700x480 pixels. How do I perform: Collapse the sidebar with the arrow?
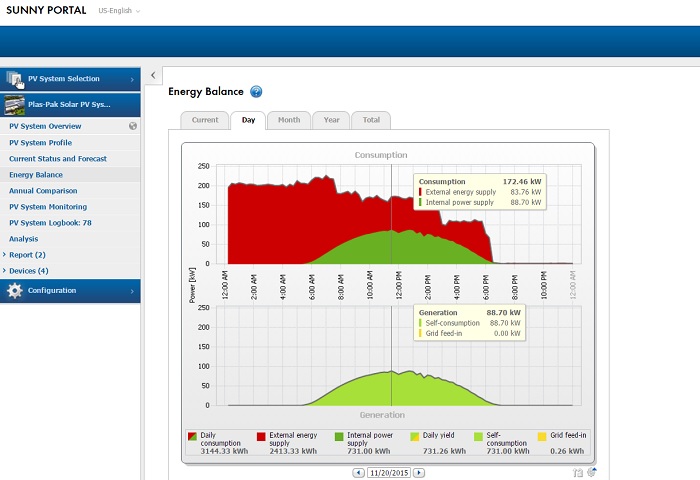point(153,75)
